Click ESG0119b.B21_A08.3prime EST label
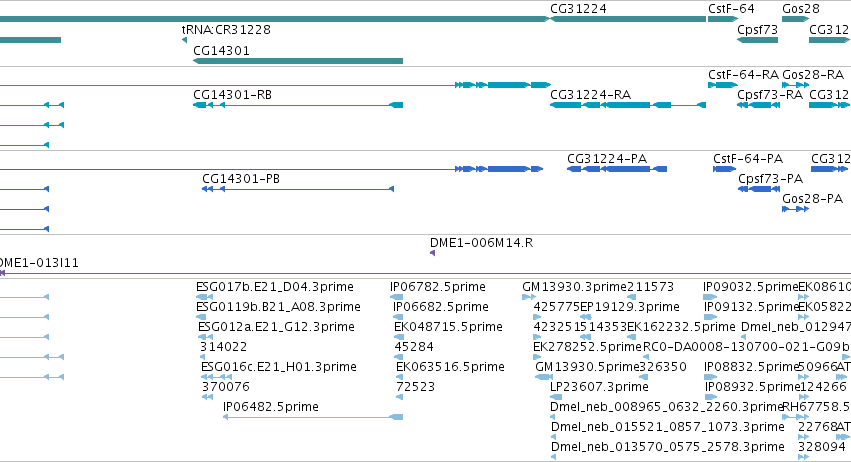This screenshot has width=851, height=462. point(278,307)
